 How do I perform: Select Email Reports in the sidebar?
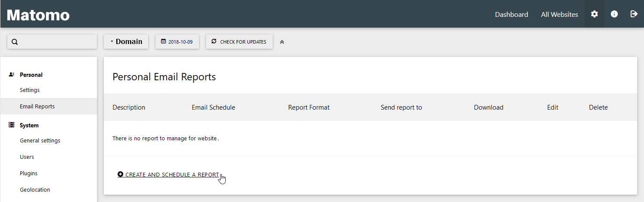[37, 106]
